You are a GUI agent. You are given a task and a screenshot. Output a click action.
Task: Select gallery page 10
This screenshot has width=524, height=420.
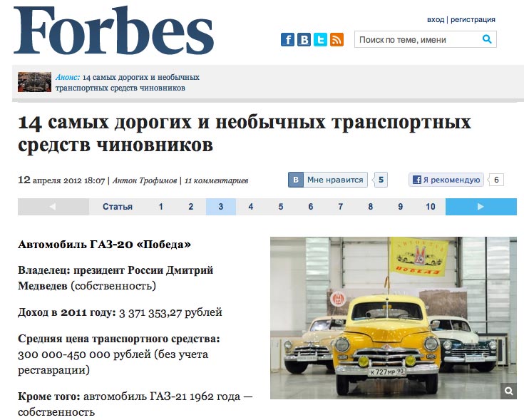tap(431, 207)
